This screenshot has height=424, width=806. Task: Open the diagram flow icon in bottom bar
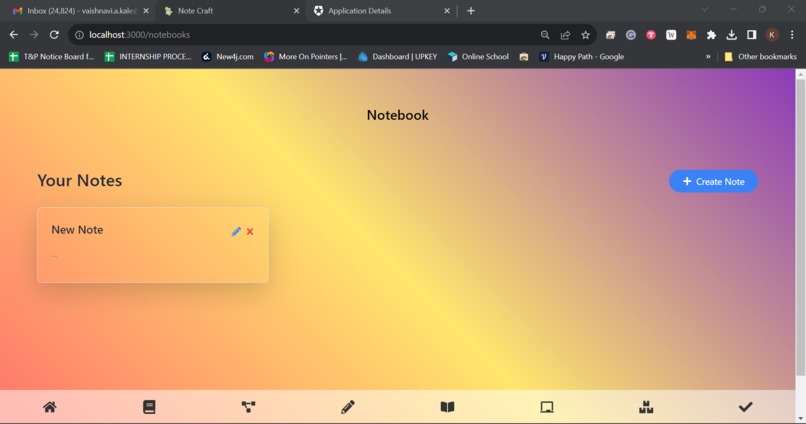click(x=248, y=407)
